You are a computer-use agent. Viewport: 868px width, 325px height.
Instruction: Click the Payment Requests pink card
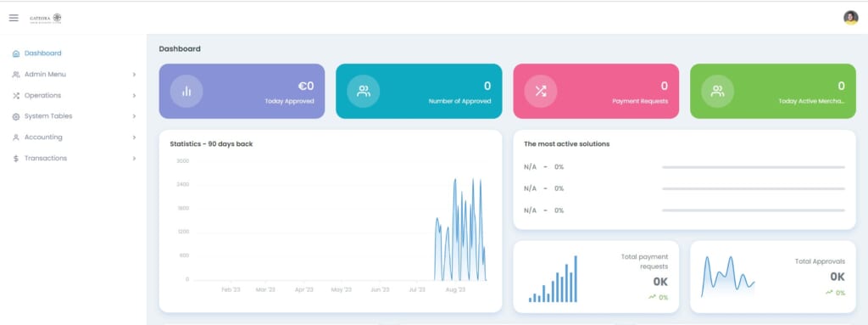click(596, 91)
